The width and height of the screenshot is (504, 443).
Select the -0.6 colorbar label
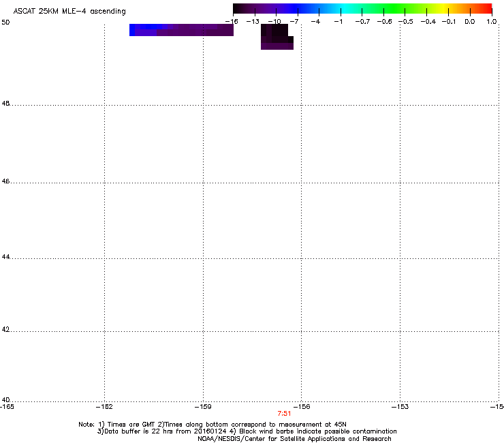[384, 22]
